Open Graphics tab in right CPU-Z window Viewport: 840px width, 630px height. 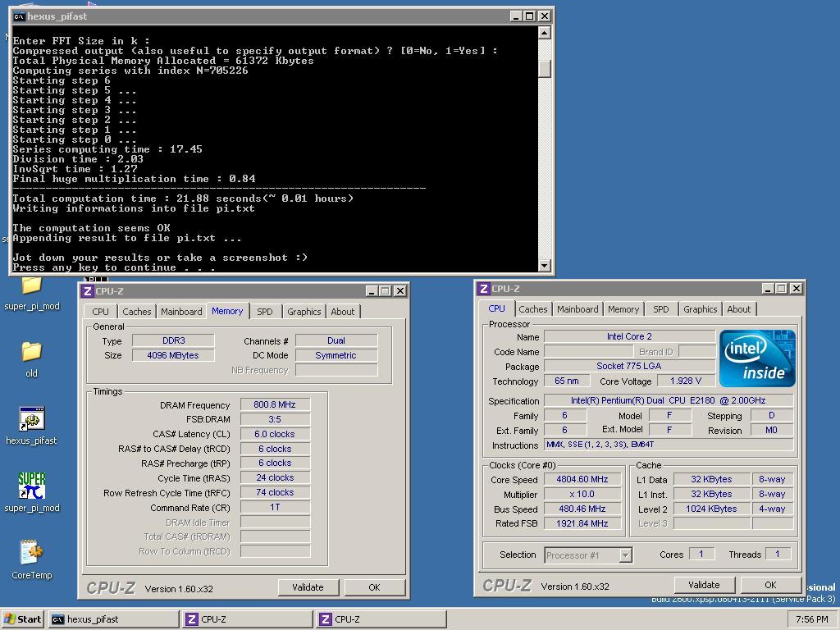pos(701,309)
